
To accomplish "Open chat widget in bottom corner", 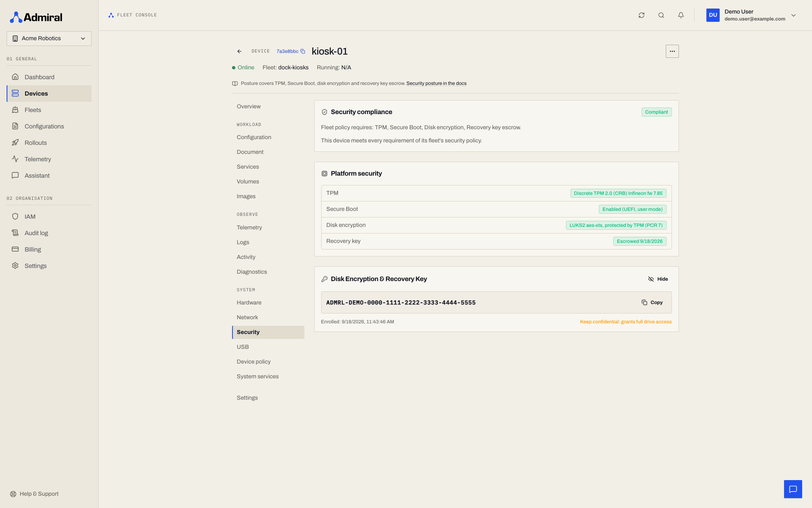I will (793, 489).
